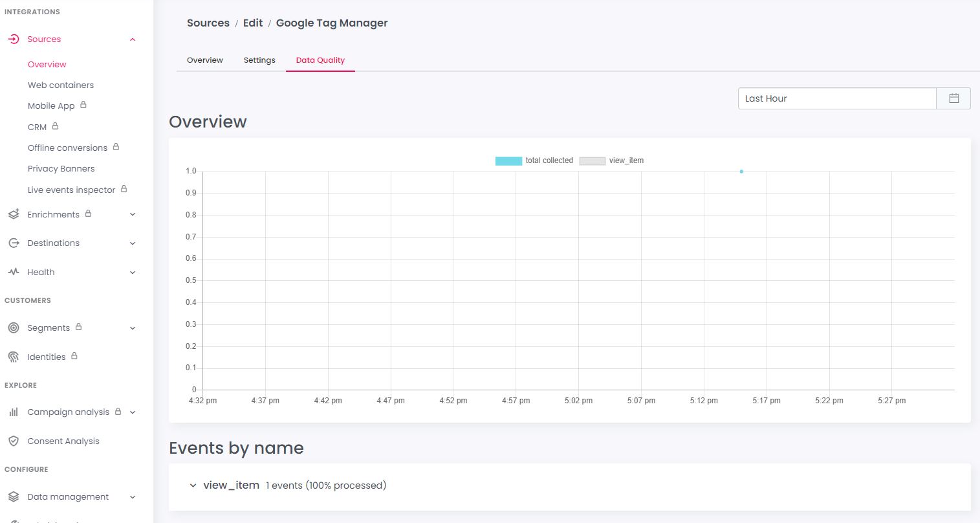980x523 pixels.
Task: Open the Last Hour time range dropdown
Action: (837, 98)
